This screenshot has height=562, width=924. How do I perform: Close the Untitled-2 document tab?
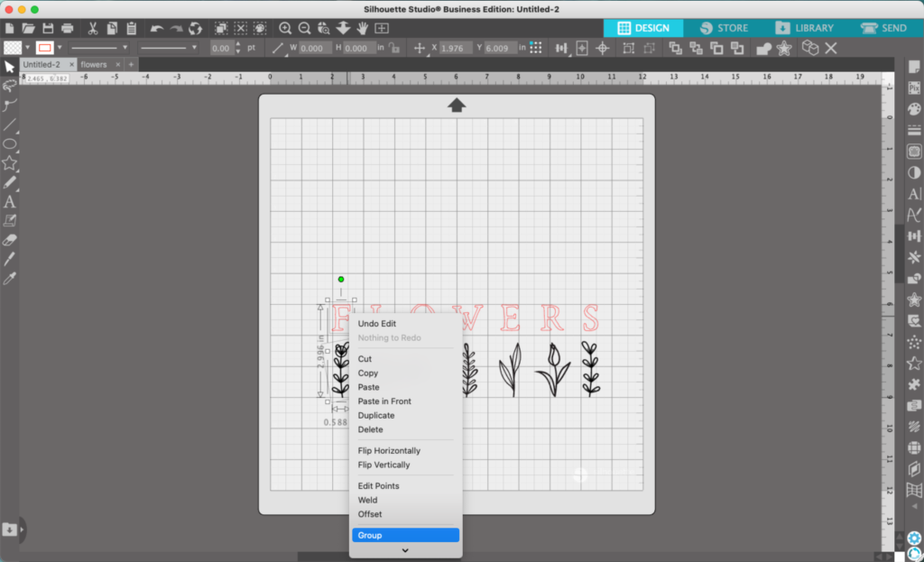point(71,64)
